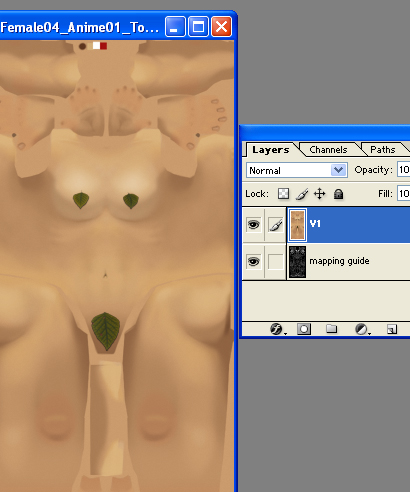The width and height of the screenshot is (410, 492).
Task: Hide the V1 layer with its eye
Action: click(x=253, y=225)
